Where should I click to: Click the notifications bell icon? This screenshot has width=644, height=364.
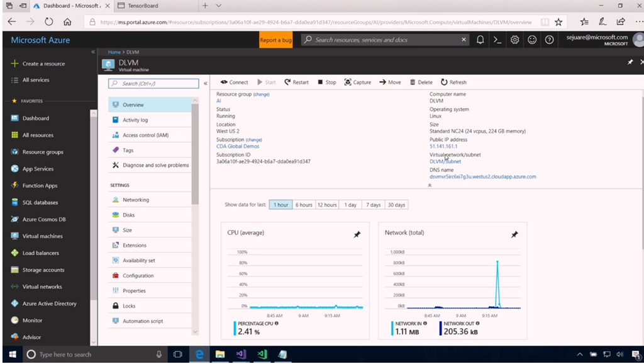[x=480, y=40]
